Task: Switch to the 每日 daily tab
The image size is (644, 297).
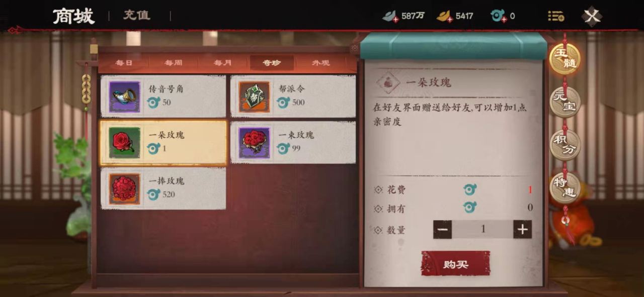Action: 123,63
